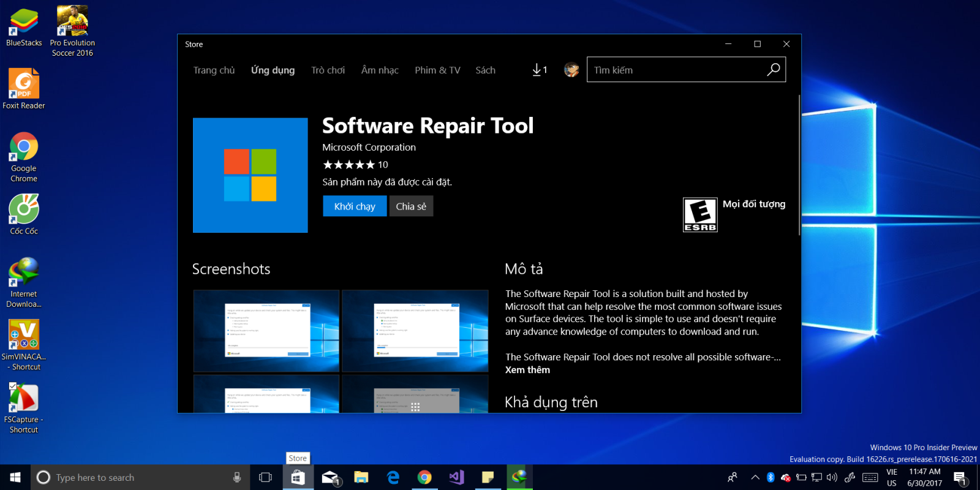Viewport: 980px width, 490px height.
Task: Click the Bluetooth tray icon
Action: point(771,477)
